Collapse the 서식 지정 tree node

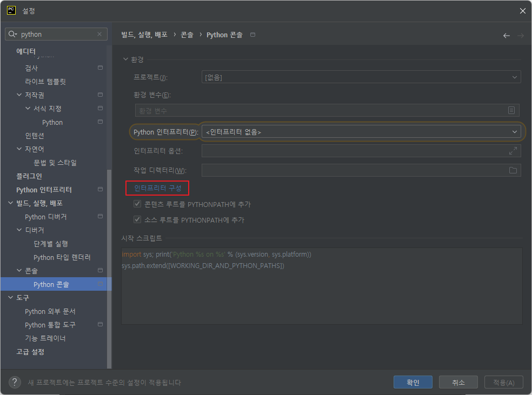[x=28, y=108]
